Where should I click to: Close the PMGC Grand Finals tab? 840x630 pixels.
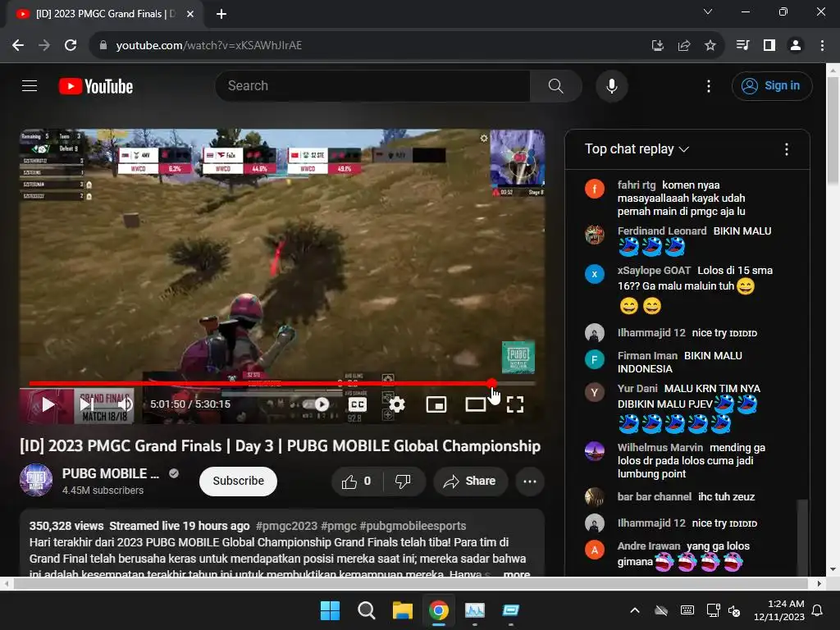(x=190, y=14)
